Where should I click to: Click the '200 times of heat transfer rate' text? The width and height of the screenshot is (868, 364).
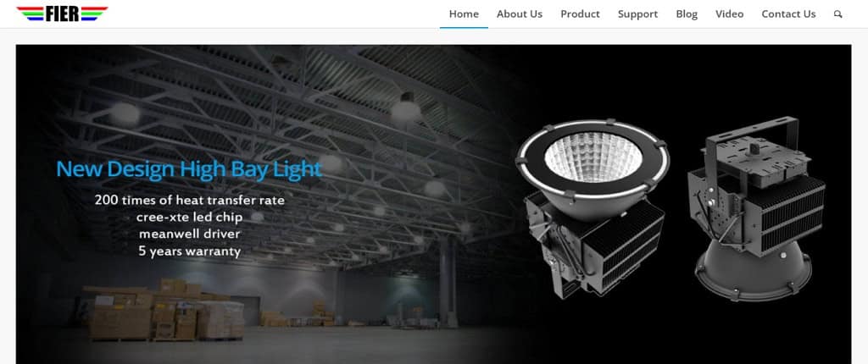click(x=189, y=201)
